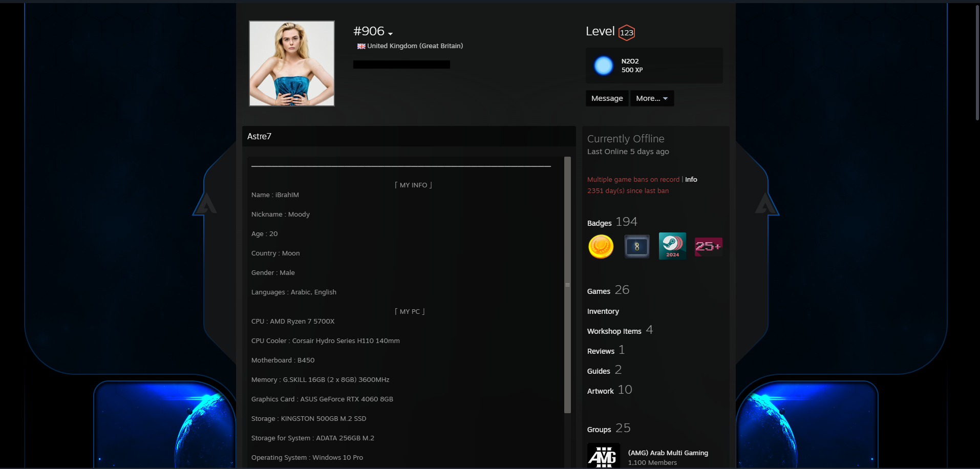Open the profile avatar image
This screenshot has width=980, height=469.
[292, 63]
